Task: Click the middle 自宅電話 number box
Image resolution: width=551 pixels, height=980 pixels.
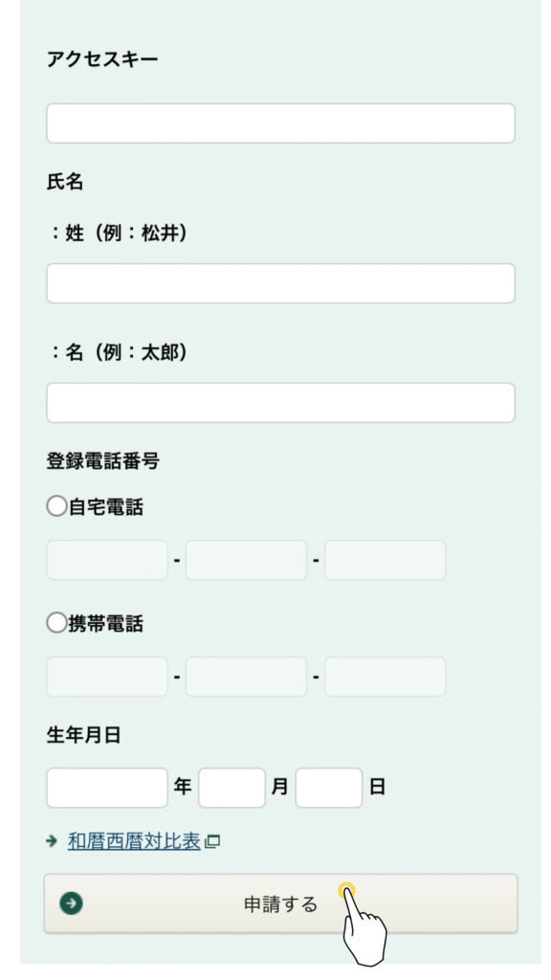Action: tap(246, 560)
